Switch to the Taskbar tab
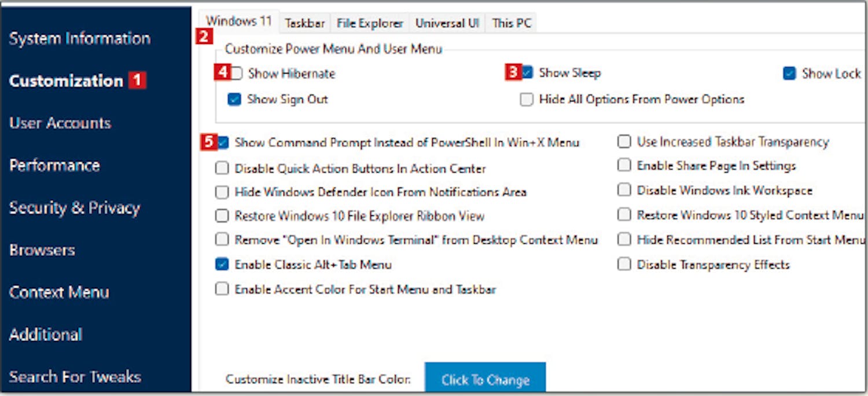Viewport: 868px width, 396px height. pyautogui.click(x=305, y=23)
